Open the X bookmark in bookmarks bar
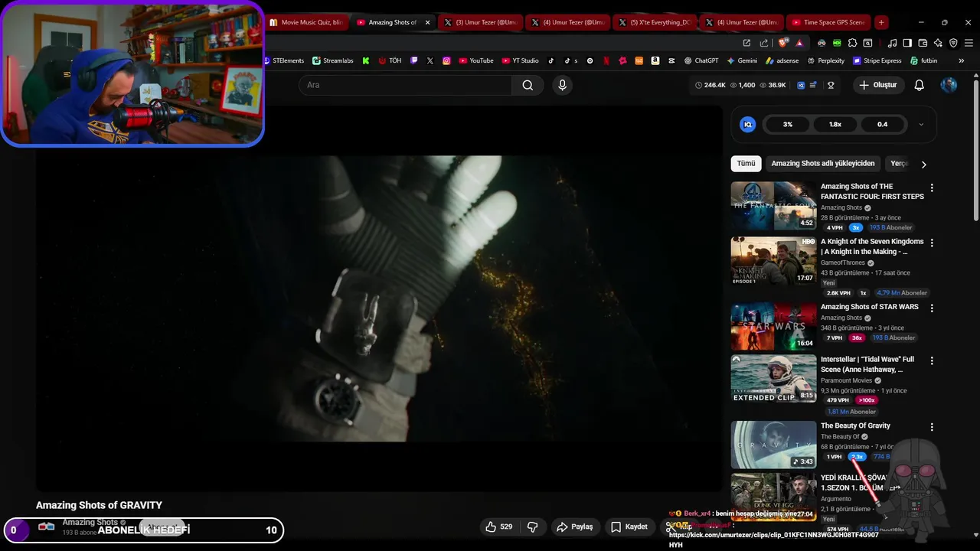 tap(430, 60)
